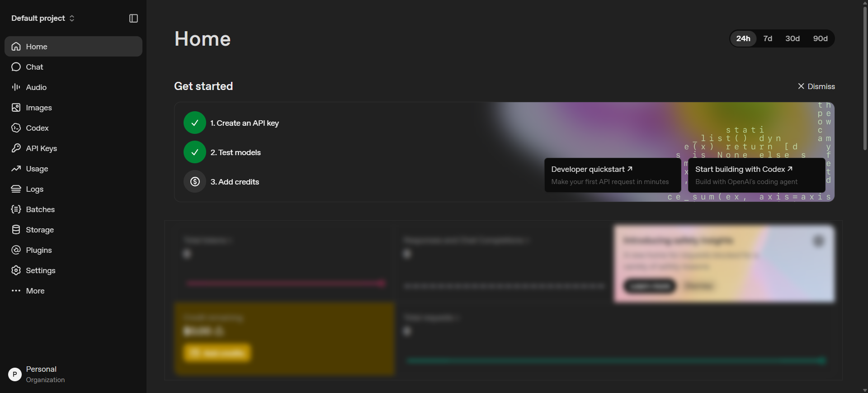Select the Audio waveform icon
Screen dimensions: 868x393
click(16, 87)
